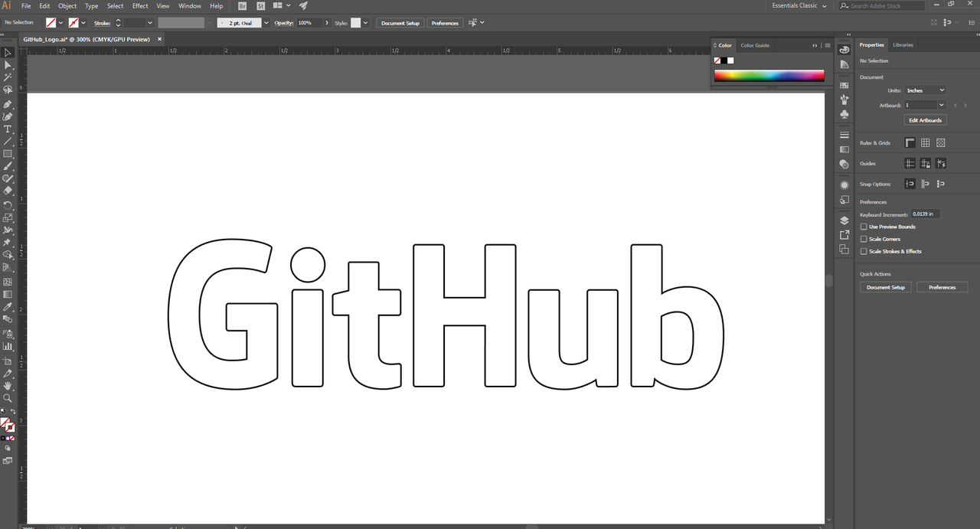The width and height of the screenshot is (980, 529).
Task: Open the Window menu
Action: click(x=189, y=5)
